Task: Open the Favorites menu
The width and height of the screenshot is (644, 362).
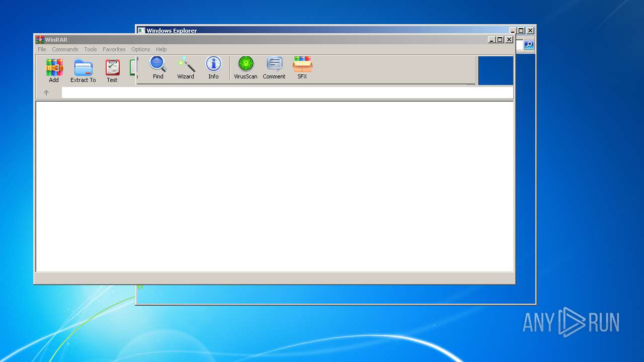Action: coord(114,49)
